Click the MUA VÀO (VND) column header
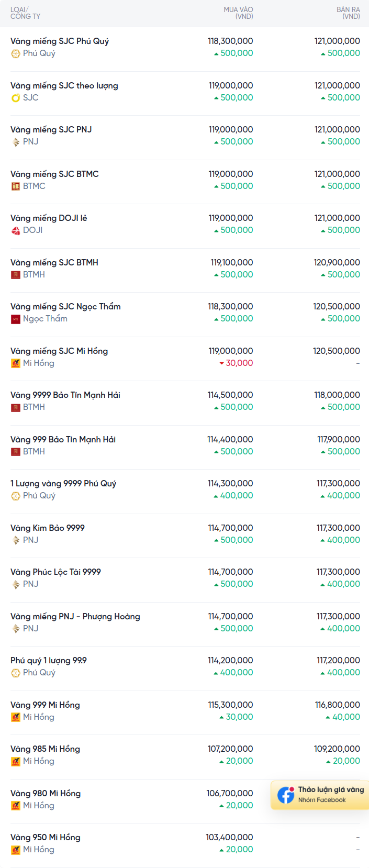 click(238, 13)
